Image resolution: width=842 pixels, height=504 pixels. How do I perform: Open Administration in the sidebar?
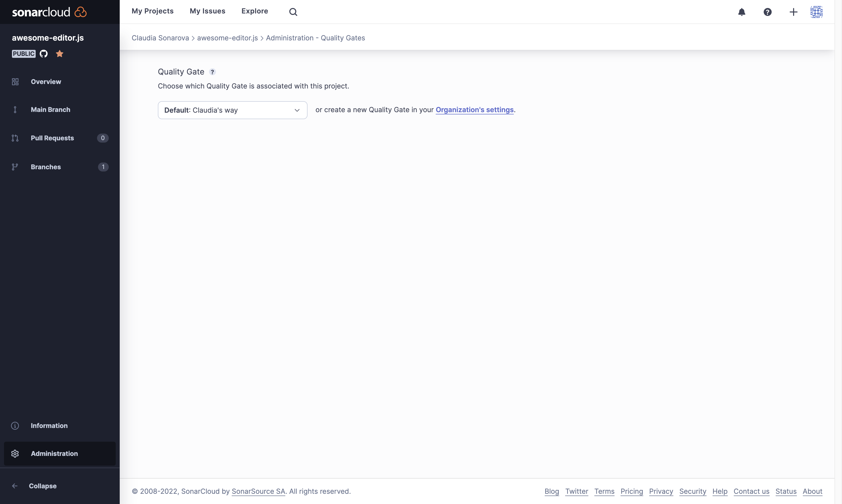click(60, 453)
